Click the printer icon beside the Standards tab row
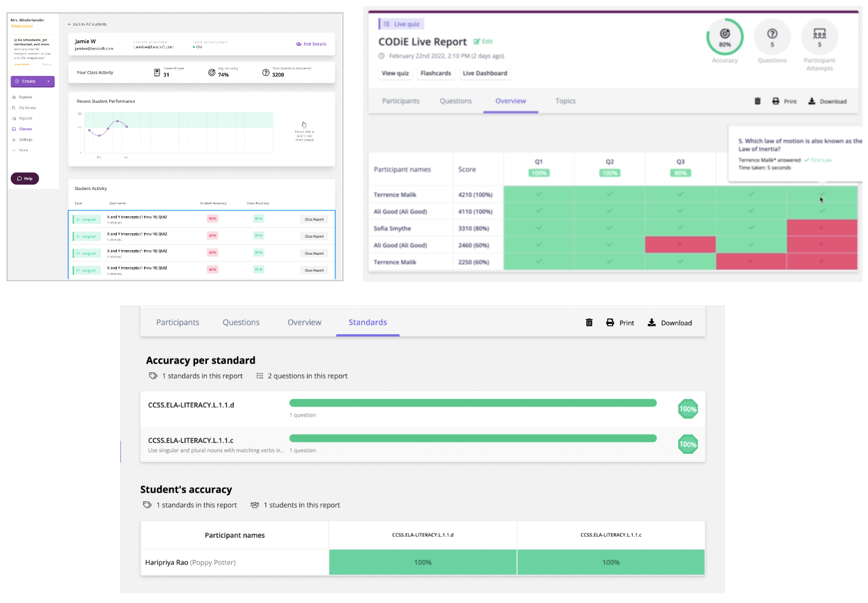This screenshot has width=868, height=603. pos(610,323)
